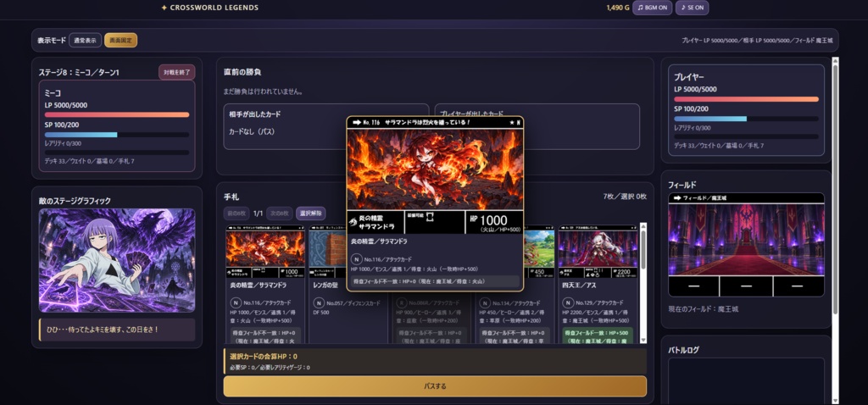Screen dimensions: 868x405
Task: Click the R rarity badge on dimmed No.086R card
Action: click(402, 303)
